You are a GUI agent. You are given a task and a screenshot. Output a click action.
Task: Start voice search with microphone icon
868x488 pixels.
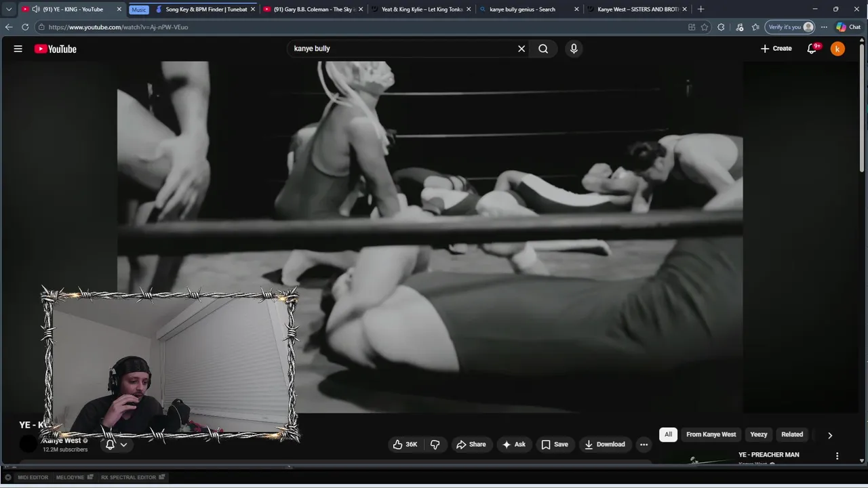(574, 49)
